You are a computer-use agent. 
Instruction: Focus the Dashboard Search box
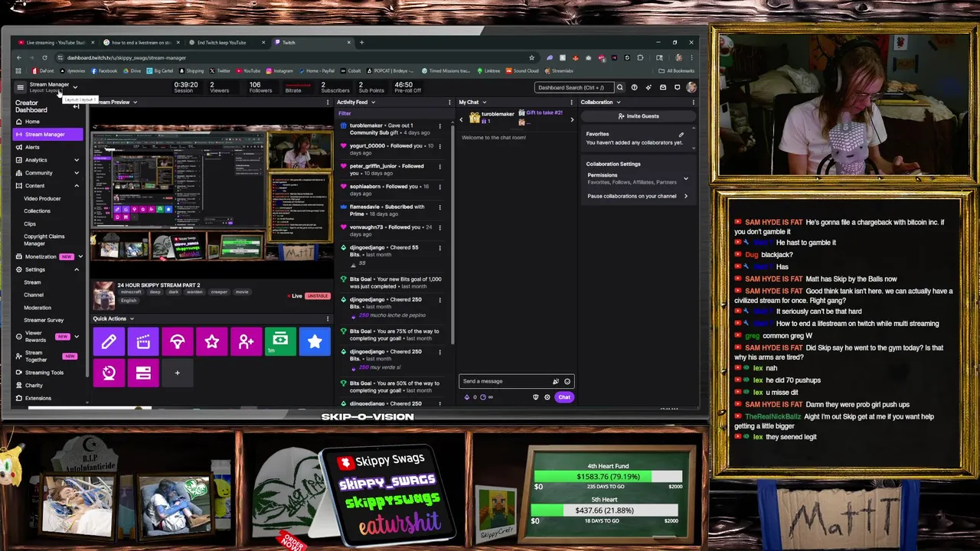click(574, 87)
